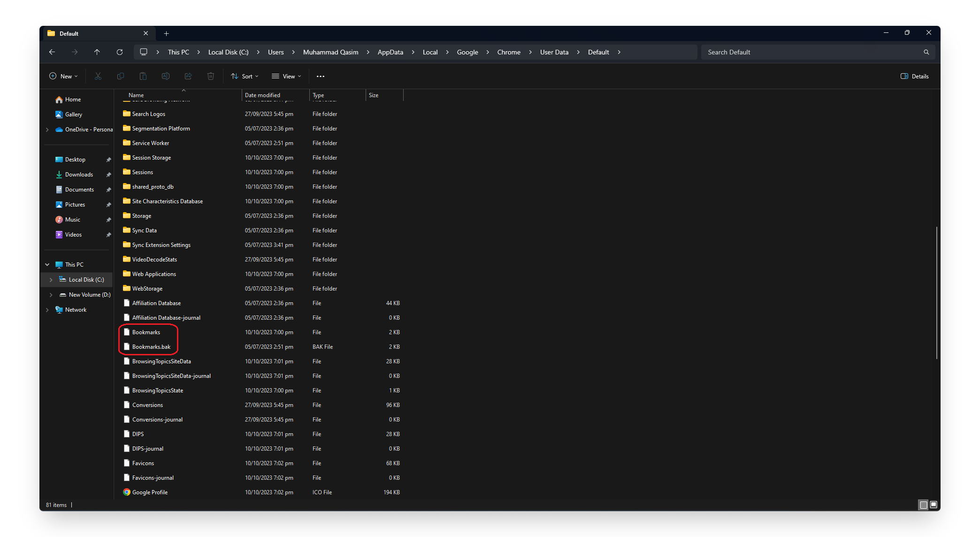Refresh the current folder view
Viewport: 980px width, 537px height.
click(x=120, y=52)
